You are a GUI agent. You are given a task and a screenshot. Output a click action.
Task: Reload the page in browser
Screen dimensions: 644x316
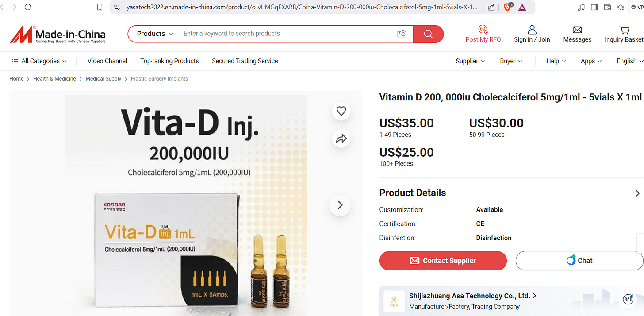click(28, 7)
